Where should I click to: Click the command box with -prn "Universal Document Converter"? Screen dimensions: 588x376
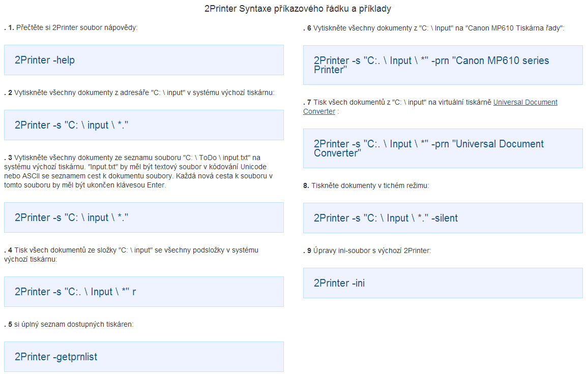tap(443, 148)
